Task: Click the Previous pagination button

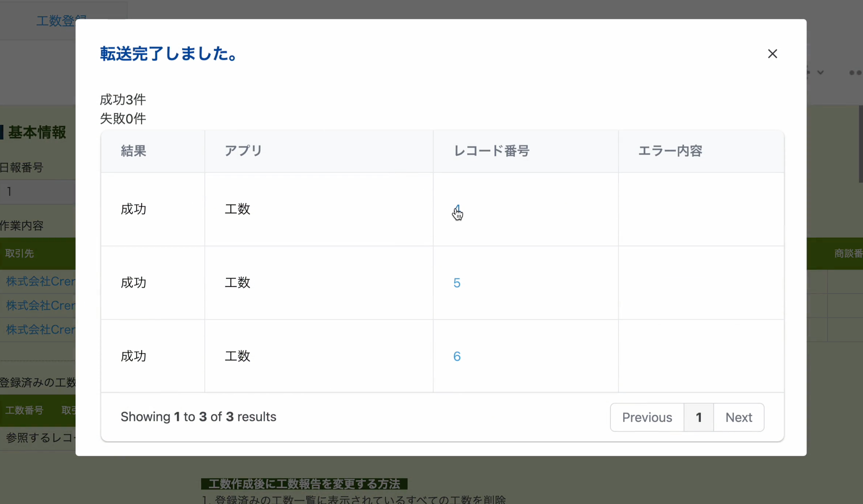Action: 647,417
